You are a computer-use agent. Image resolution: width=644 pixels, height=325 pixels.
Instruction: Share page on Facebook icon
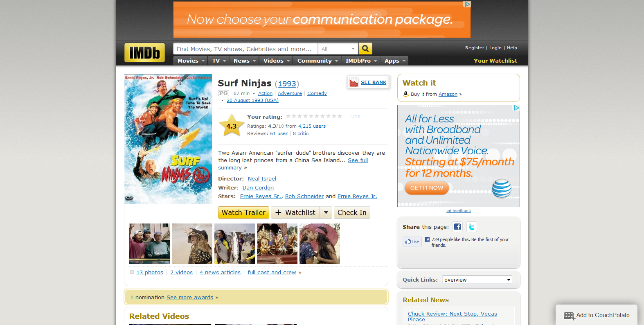tap(457, 227)
